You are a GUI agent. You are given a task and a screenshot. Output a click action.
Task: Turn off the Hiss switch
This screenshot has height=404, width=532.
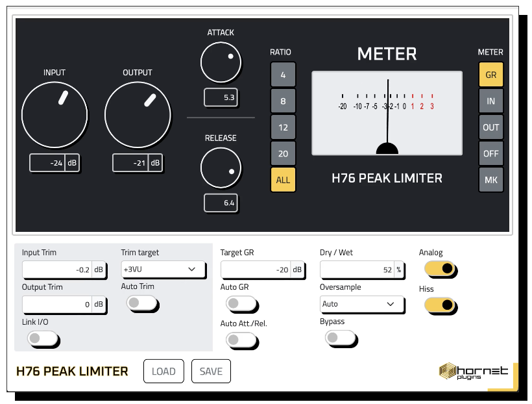(441, 305)
